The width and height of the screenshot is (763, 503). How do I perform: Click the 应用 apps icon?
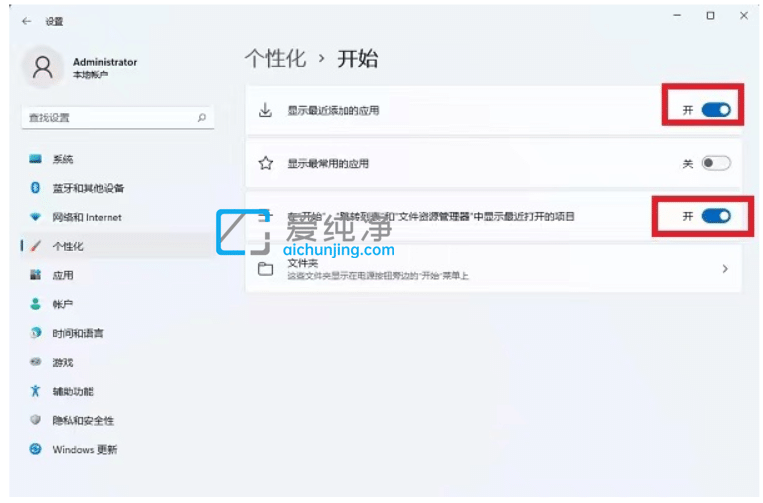pos(35,275)
